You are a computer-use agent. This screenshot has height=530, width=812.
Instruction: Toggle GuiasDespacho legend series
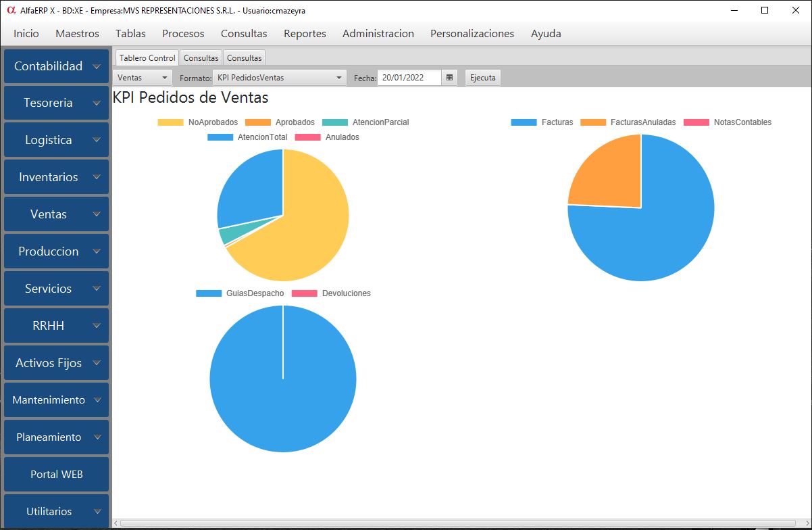240,293
